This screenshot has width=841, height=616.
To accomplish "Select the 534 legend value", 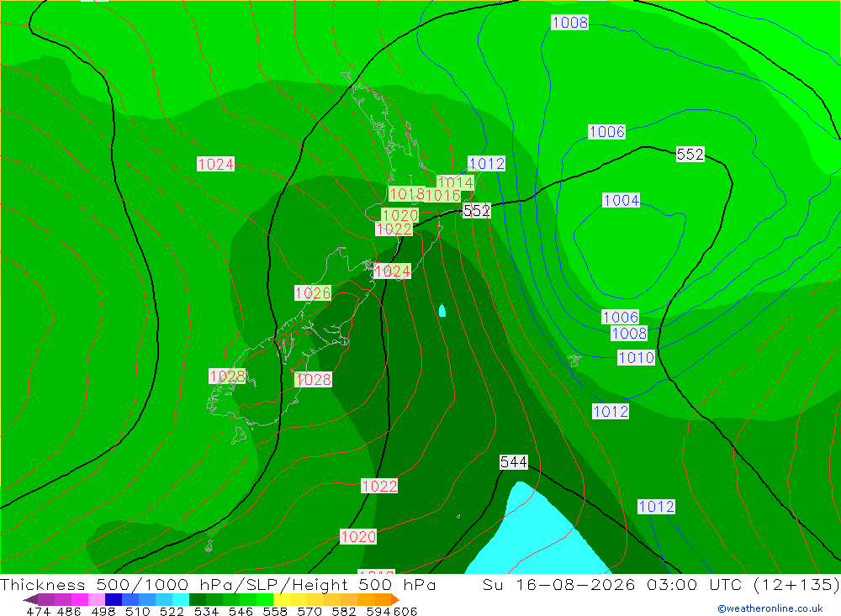I will (x=206, y=612).
